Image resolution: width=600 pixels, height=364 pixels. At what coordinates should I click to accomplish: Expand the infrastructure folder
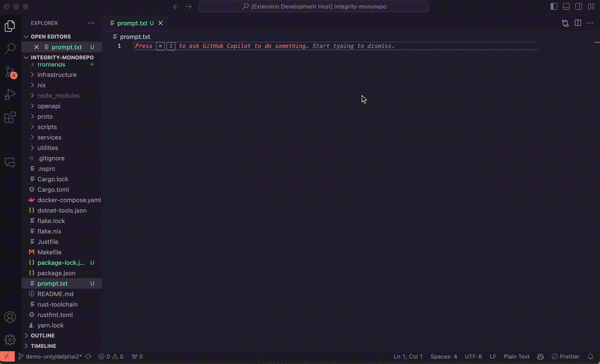(x=61, y=74)
